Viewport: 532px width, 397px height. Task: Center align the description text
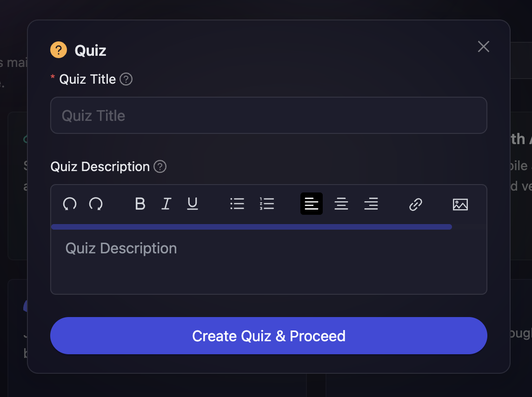tap(341, 204)
